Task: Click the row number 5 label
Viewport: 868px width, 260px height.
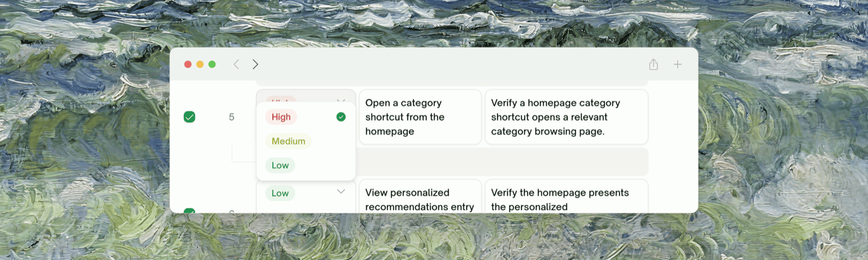Action: 232,117
